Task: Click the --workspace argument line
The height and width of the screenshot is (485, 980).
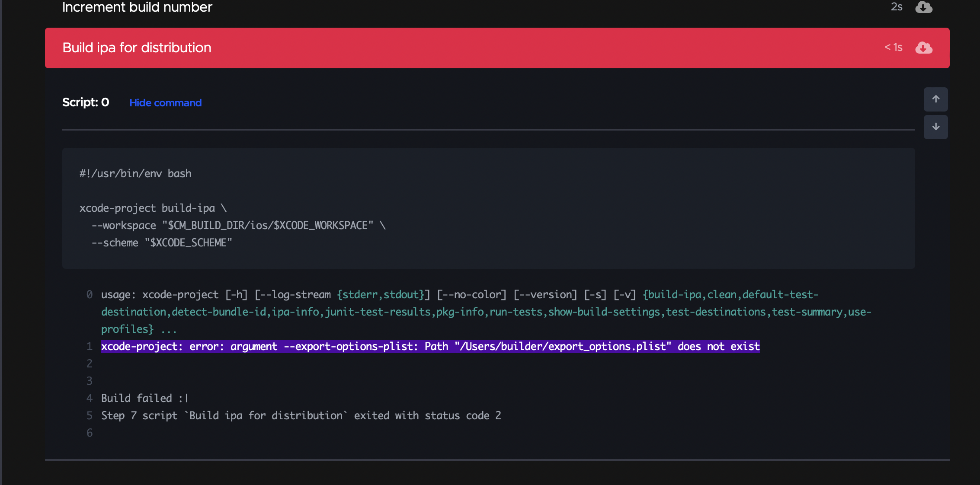Action: point(238,225)
